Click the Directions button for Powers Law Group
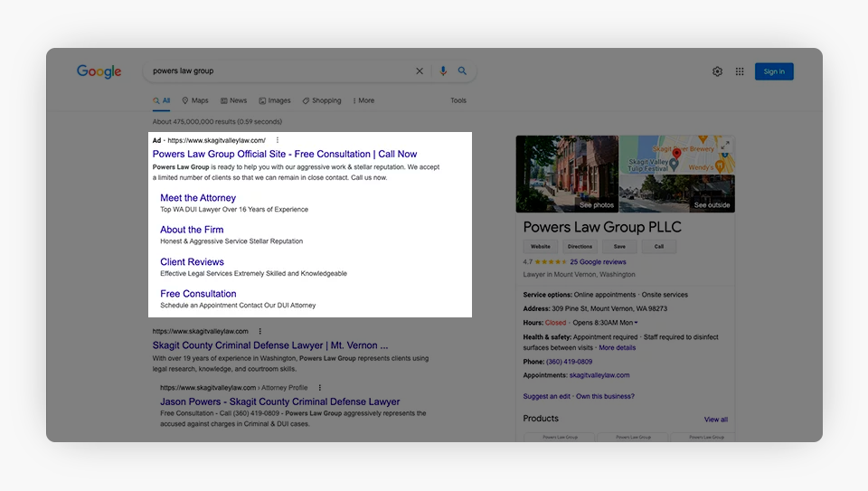The width and height of the screenshot is (868, 491). point(579,246)
